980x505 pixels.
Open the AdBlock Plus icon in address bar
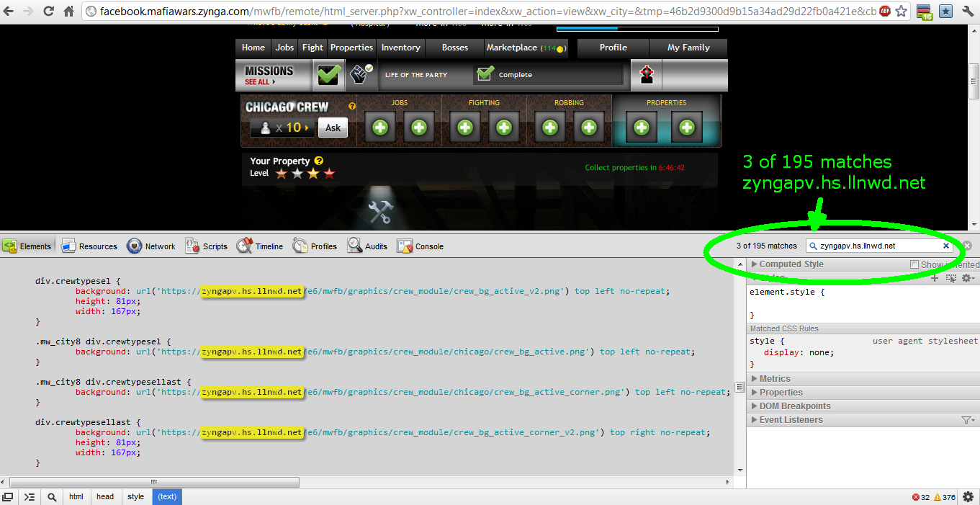pos(885,12)
